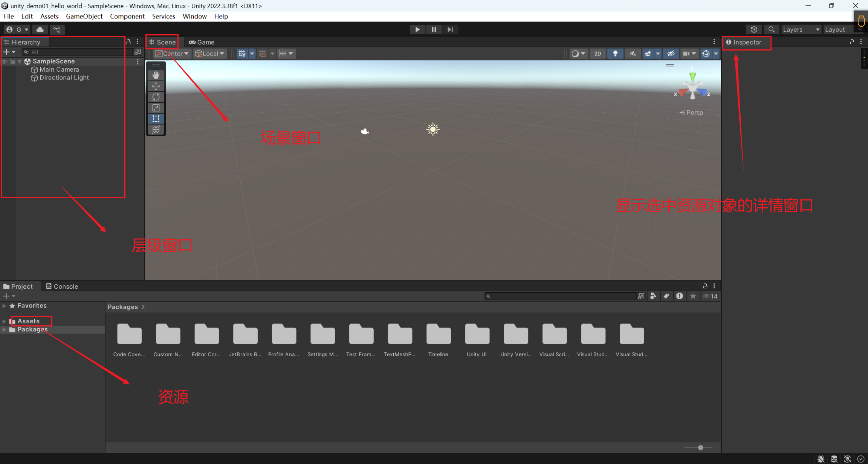Open Hierarchy panel more options menu
The width and height of the screenshot is (868, 464).
(x=138, y=42)
